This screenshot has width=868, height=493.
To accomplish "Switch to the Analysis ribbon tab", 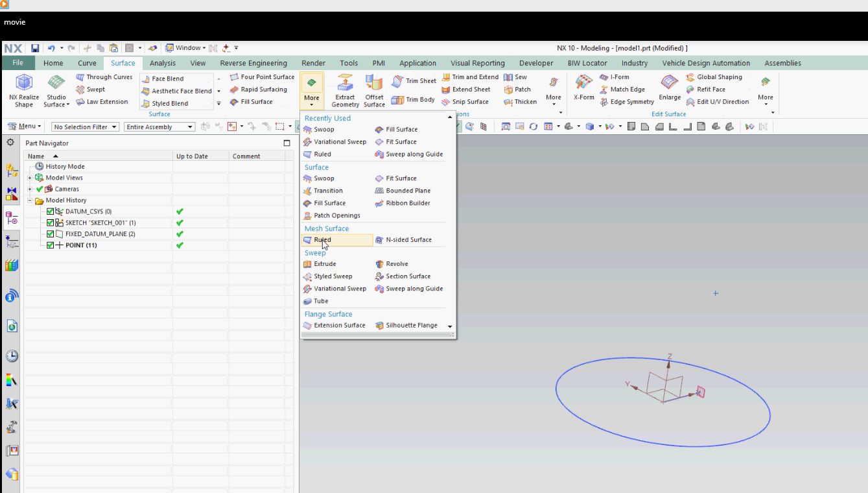I will click(162, 63).
